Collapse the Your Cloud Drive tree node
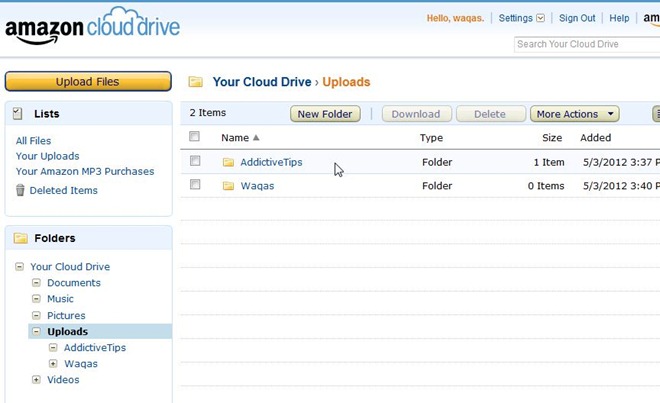This screenshot has height=403, width=660. click(x=19, y=267)
